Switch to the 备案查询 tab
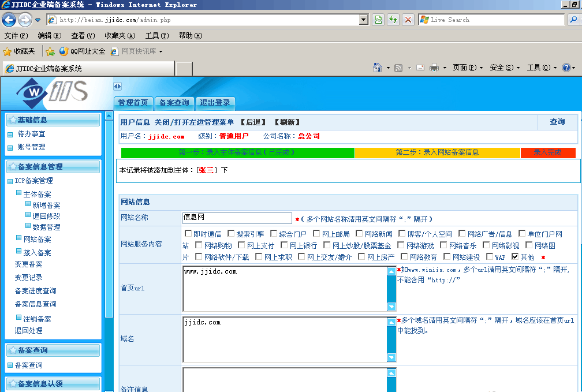The height and width of the screenshot is (392, 582). click(174, 103)
